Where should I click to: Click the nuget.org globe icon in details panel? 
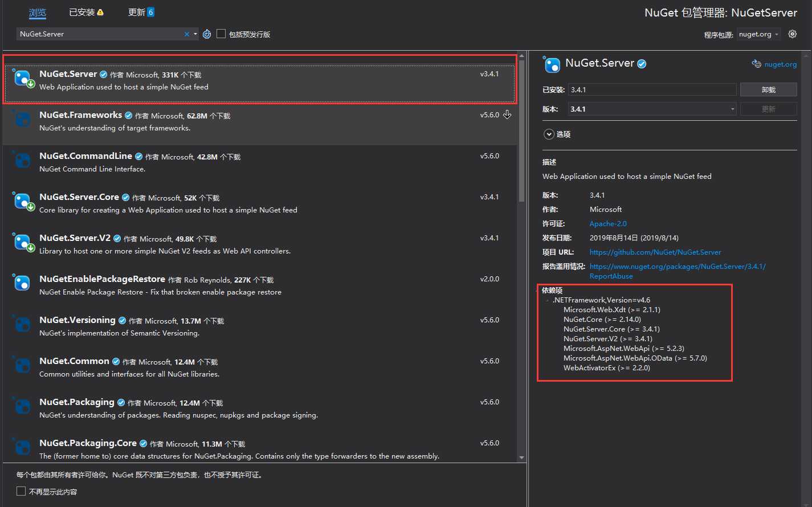[756, 64]
